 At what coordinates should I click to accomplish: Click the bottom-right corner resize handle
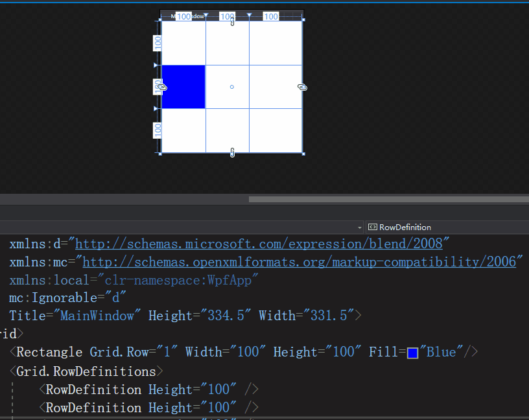[303, 154]
